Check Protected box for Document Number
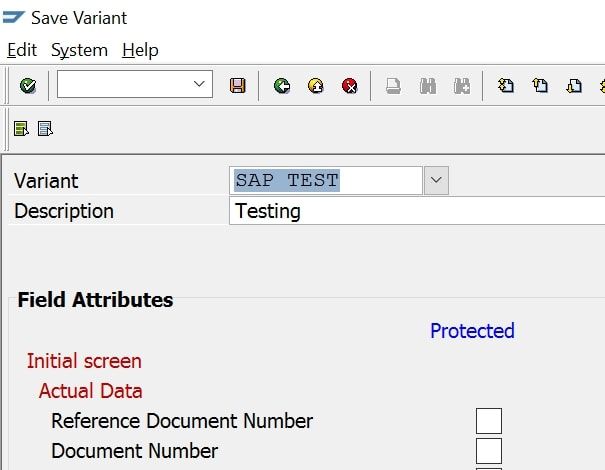 click(x=488, y=451)
